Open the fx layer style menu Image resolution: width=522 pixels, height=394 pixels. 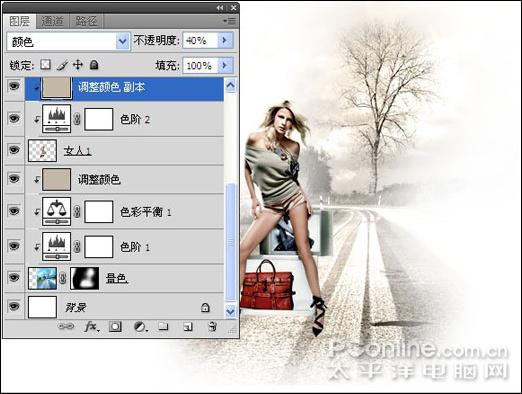pos(91,326)
